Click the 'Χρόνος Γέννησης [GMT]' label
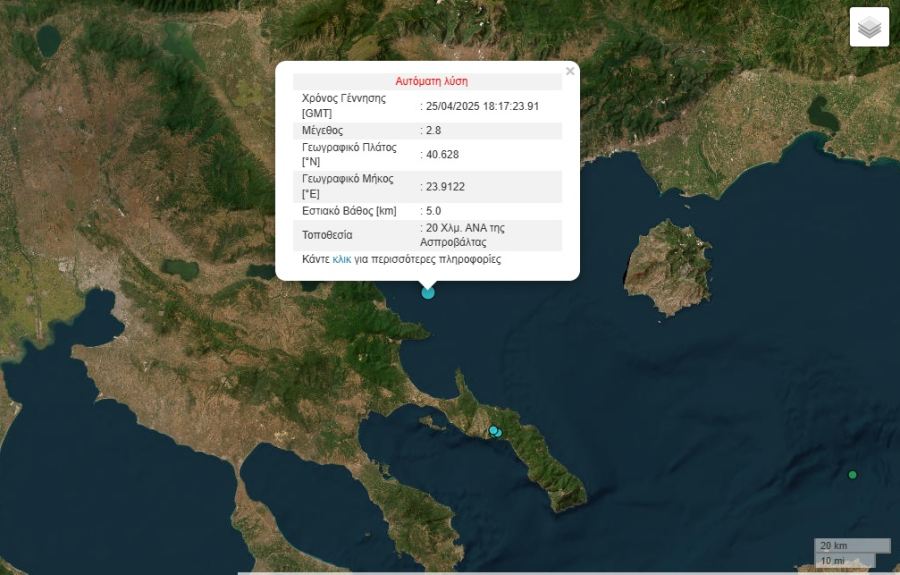 point(344,106)
